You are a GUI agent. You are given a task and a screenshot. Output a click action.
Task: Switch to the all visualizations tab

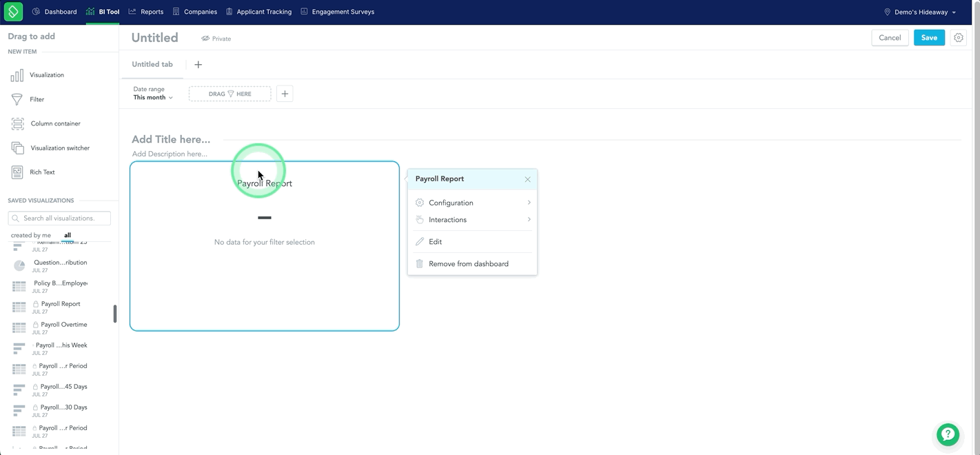(68, 235)
